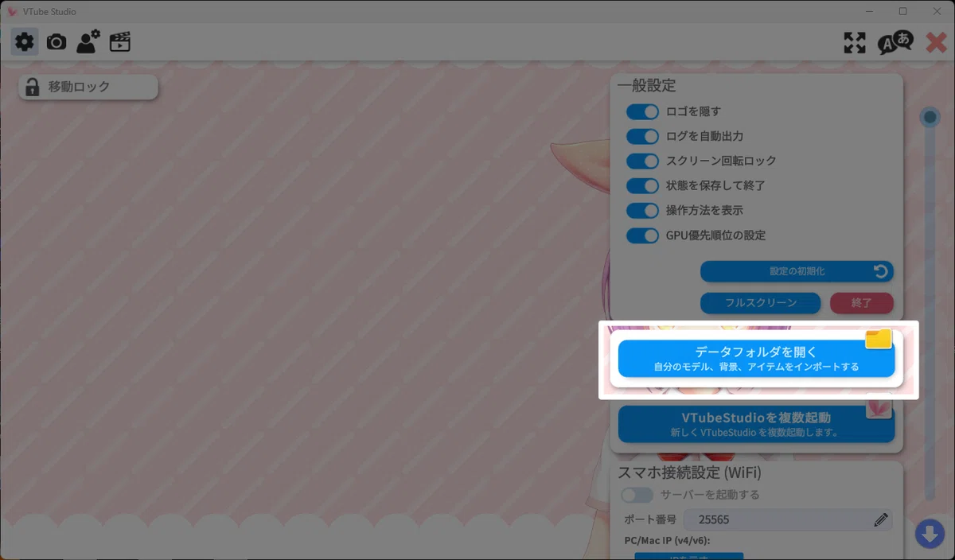Click the pencil icon next to the port number

point(880,520)
